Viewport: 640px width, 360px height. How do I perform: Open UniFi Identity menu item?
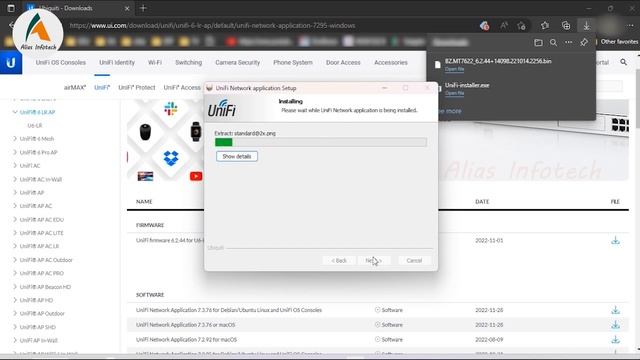pos(117,62)
